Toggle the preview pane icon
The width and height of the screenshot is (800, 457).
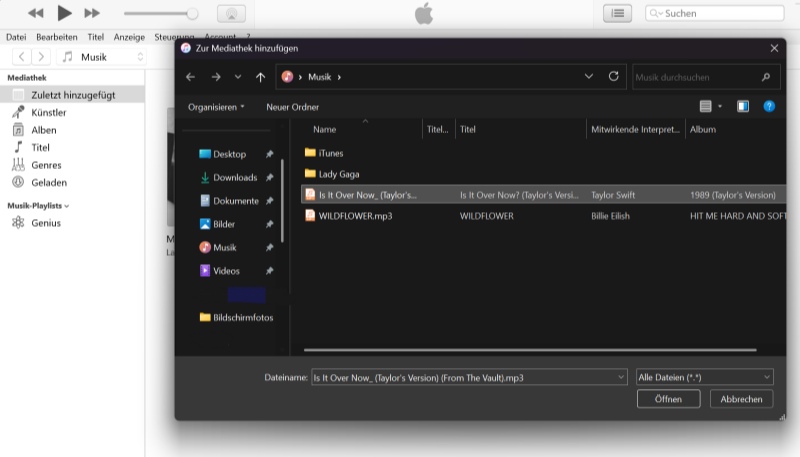point(742,106)
